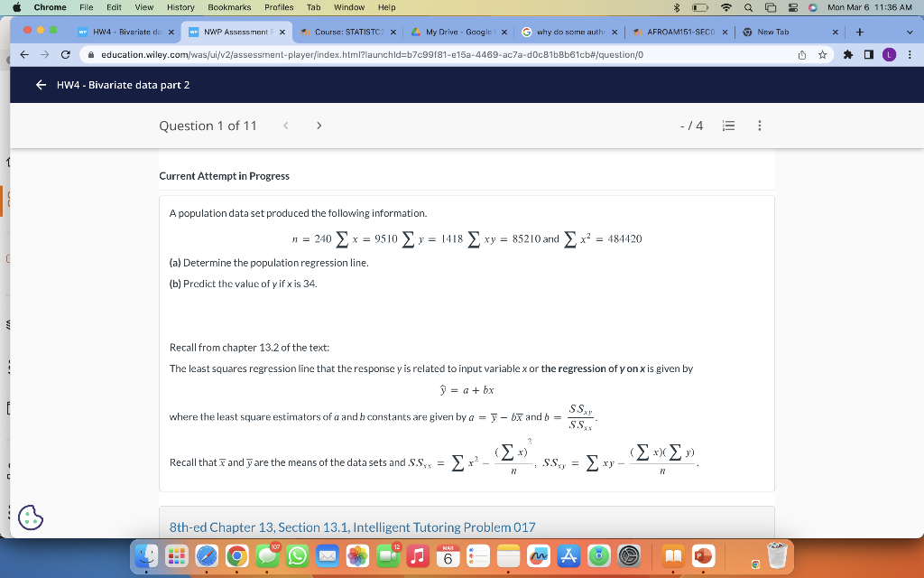Open Chrome's side panel icon
The image size is (924, 578).
point(868,53)
